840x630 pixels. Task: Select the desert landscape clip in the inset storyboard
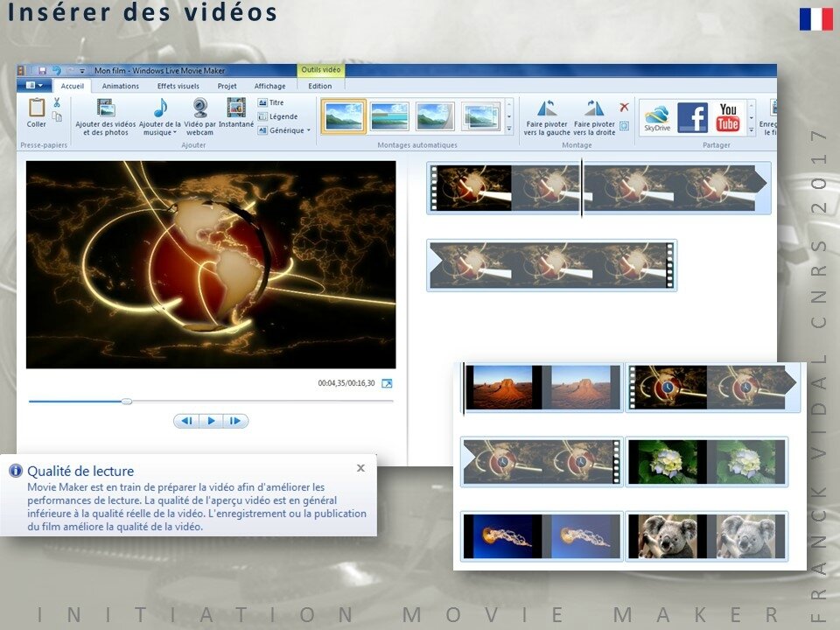[542, 388]
